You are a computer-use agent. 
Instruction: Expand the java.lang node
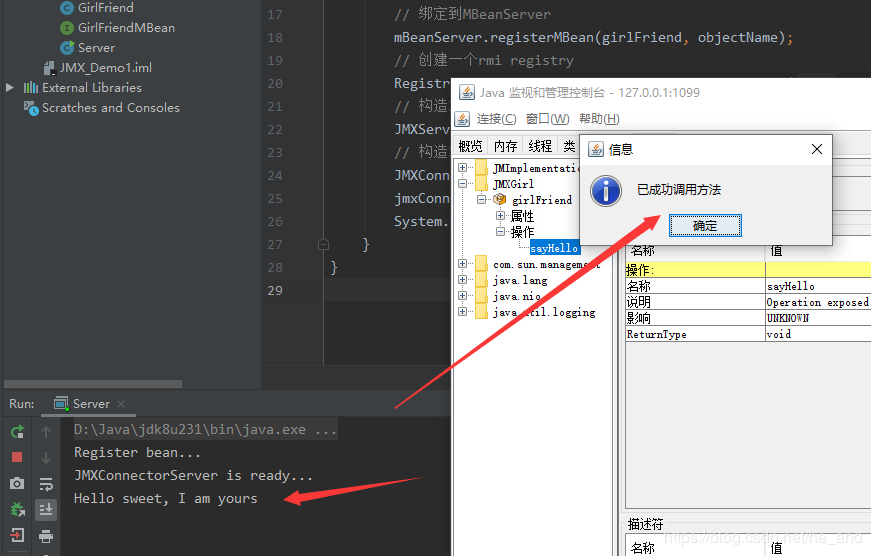click(462, 279)
